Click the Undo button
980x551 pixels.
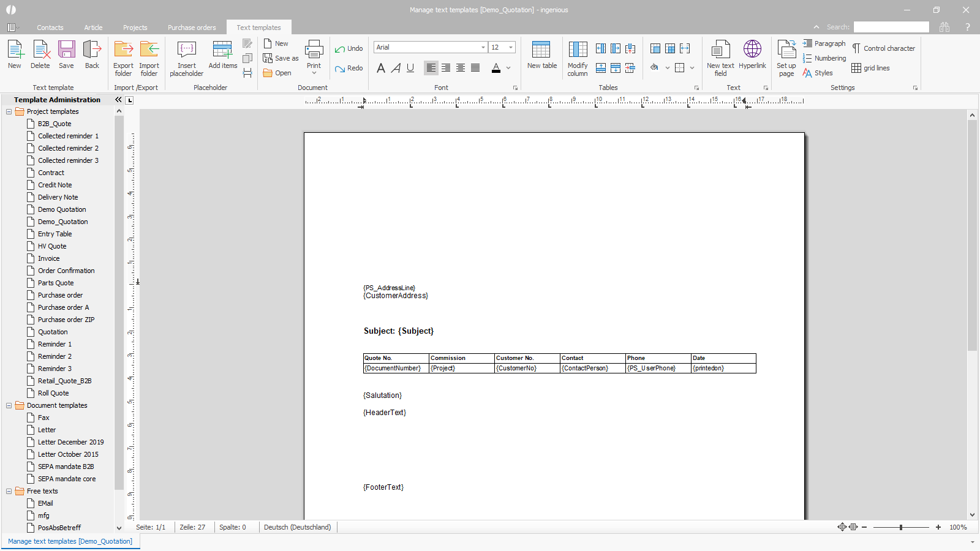pyautogui.click(x=349, y=48)
